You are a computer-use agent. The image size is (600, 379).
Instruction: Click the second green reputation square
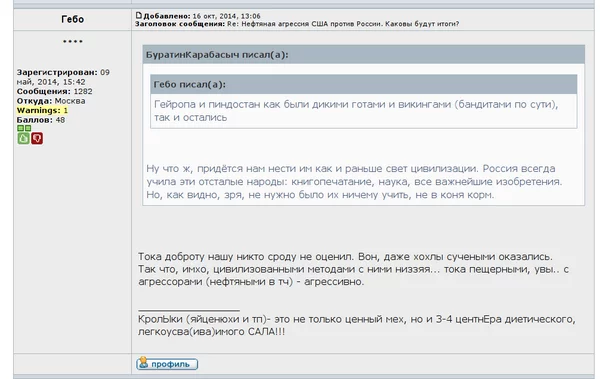28,128
